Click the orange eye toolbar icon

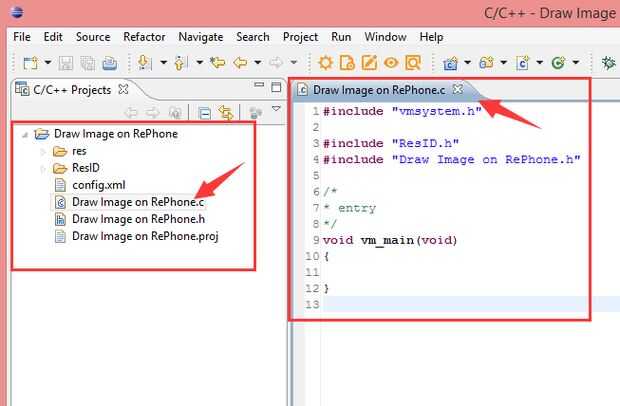[x=391, y=63]
